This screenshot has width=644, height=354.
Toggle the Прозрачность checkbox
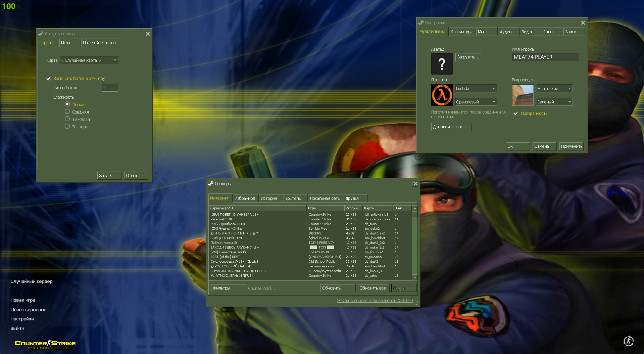tap(516, 114)
